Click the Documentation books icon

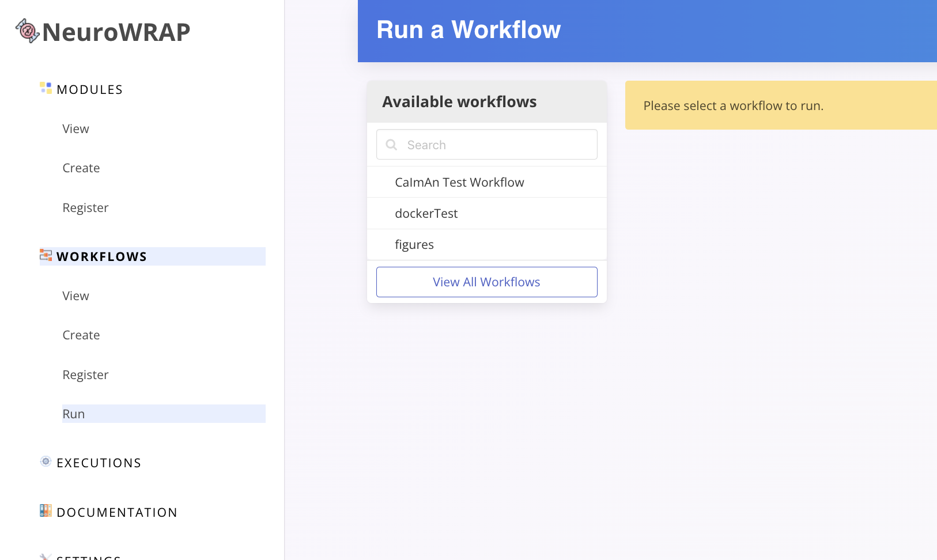[46, 511]
